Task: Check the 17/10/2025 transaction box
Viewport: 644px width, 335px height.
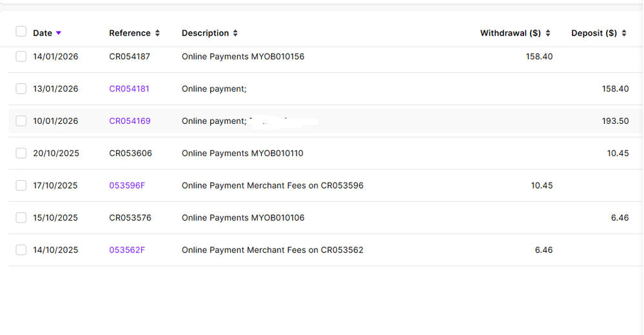Action: point(21,185)
